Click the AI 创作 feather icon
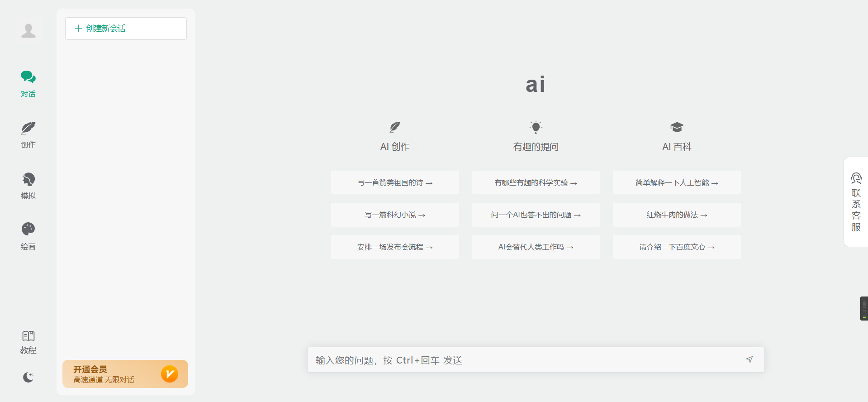Viewport: 868px width, 402px height. pos(395,127)
